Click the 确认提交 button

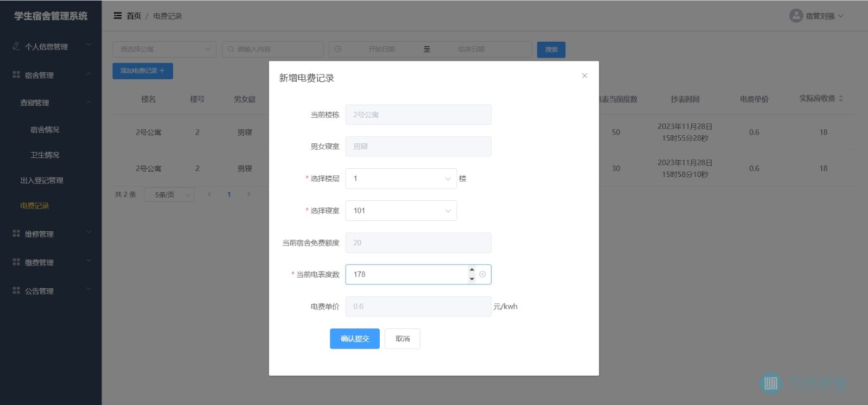click(355, 339)
